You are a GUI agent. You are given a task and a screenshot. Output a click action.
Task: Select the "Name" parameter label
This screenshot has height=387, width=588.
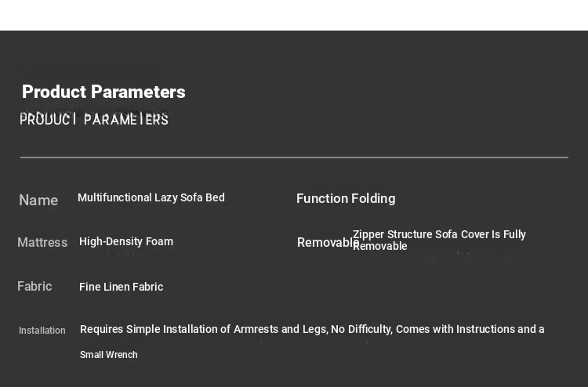pos(38,201)
